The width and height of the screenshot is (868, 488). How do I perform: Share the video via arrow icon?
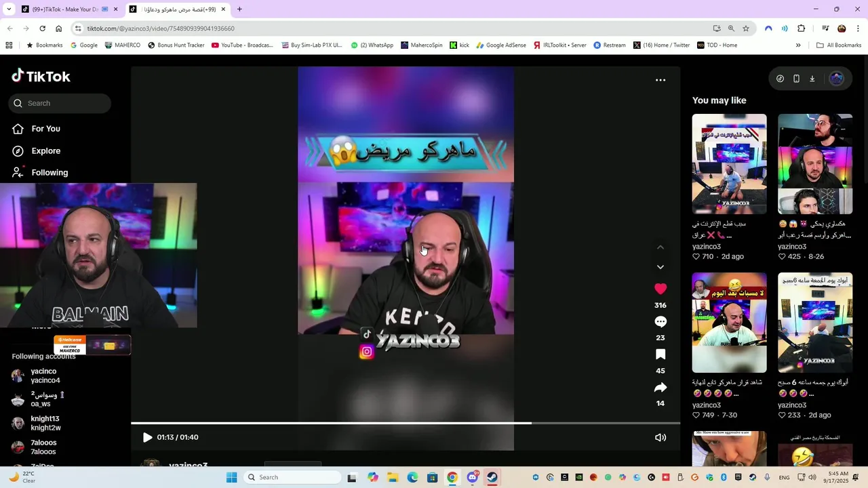(660, 388)
